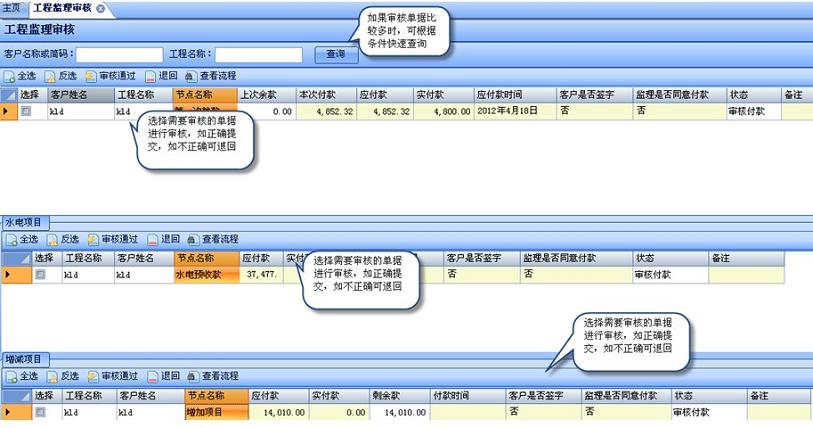Click 查看流程 in the top toolbar
The height and width of the screenshot is (428, 813).
point(211,75)
